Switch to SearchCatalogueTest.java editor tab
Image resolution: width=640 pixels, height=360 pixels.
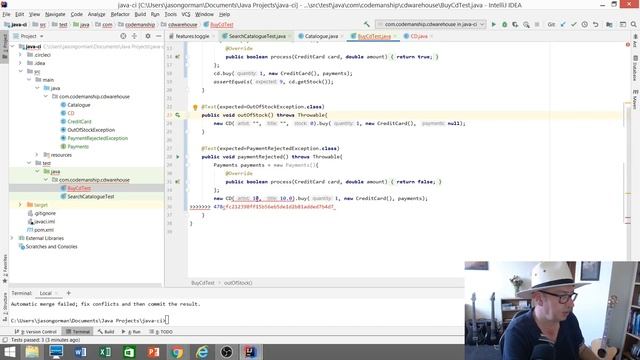257,36
